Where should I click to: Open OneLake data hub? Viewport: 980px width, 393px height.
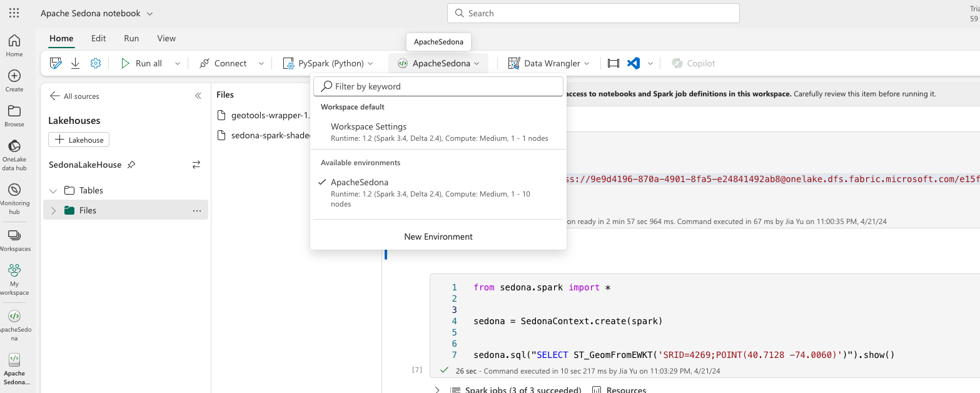[14, 146]
